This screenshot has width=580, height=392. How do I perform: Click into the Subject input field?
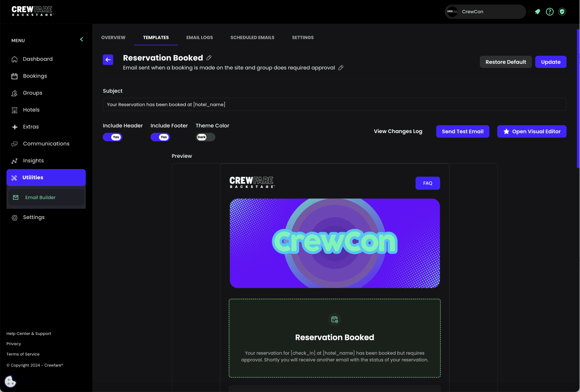334,104
